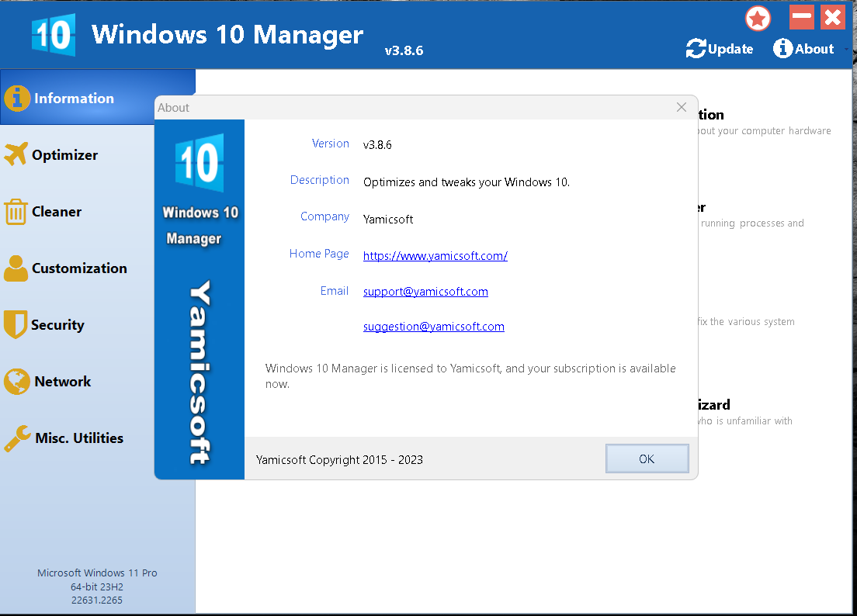Confirm the About dialog with OK

point(647,459)
